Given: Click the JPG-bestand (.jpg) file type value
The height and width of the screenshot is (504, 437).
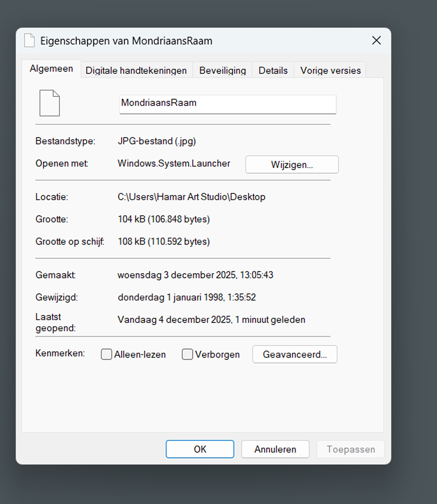Looking at the screenshot, I should click(x=156, y=141).
